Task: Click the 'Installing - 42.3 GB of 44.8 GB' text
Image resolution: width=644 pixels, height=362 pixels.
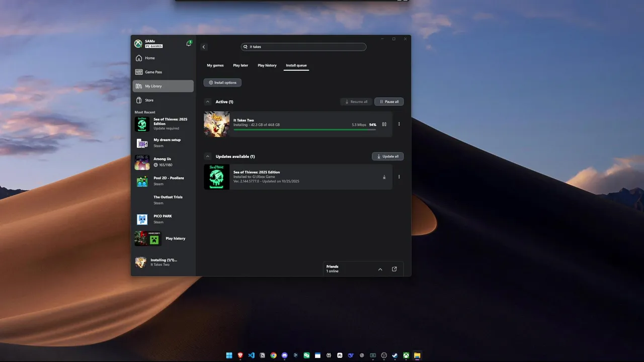Action: (257, 125)
